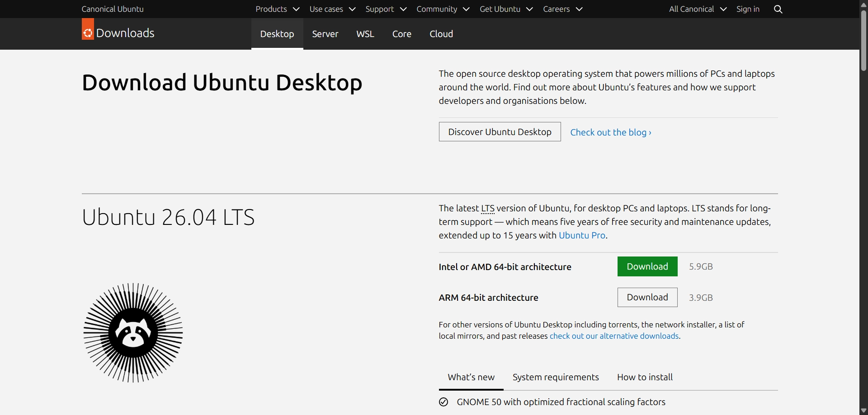The width and height of the screenshot is (868, 415).
Task: Click the Download Ubuntu Desktop heading
Action: (x=222, y=83)
